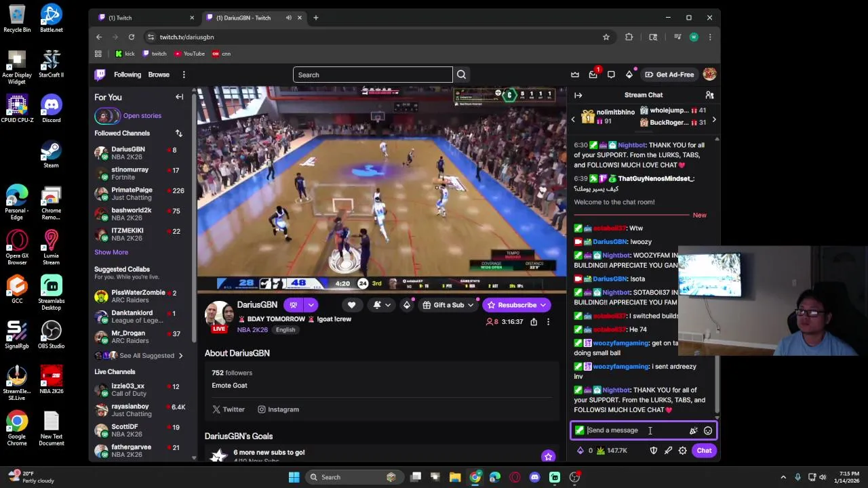The image size is (868, 488).
Task: Open Whispers speech bubble icon
Action: tap(611, 75)
